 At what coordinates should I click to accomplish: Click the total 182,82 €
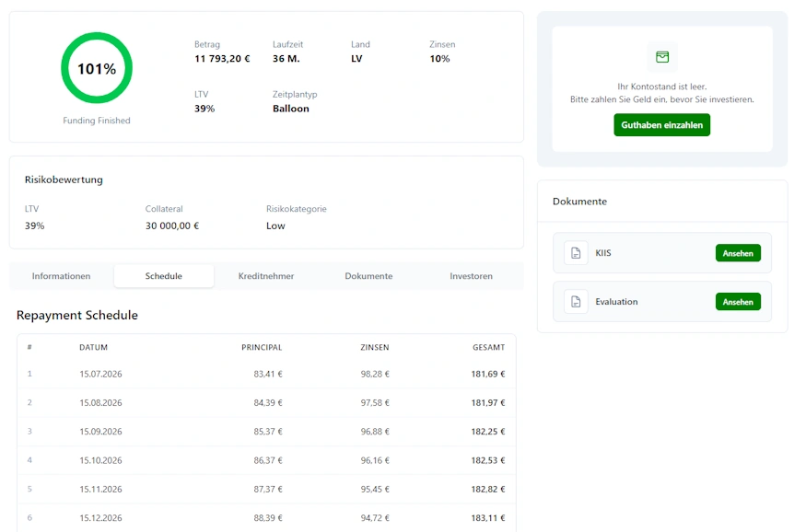click(x=488, y=489)
